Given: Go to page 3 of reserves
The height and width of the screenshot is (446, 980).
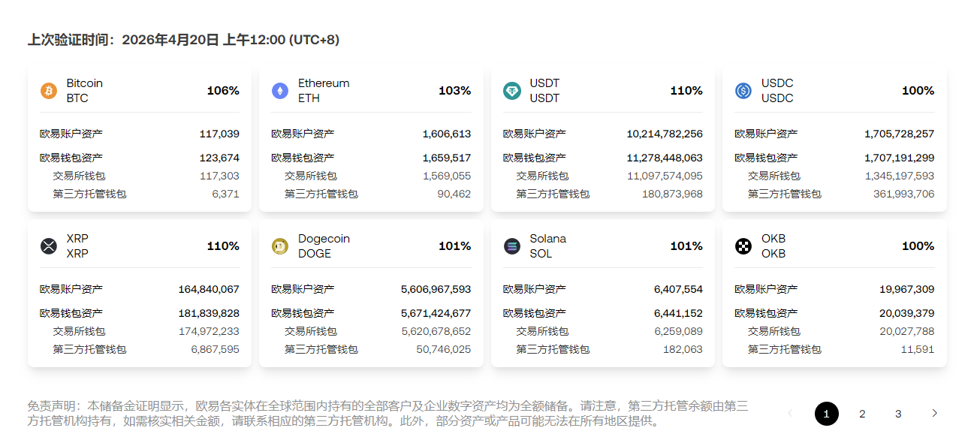Looking at the screenshot, I should 899,414.
